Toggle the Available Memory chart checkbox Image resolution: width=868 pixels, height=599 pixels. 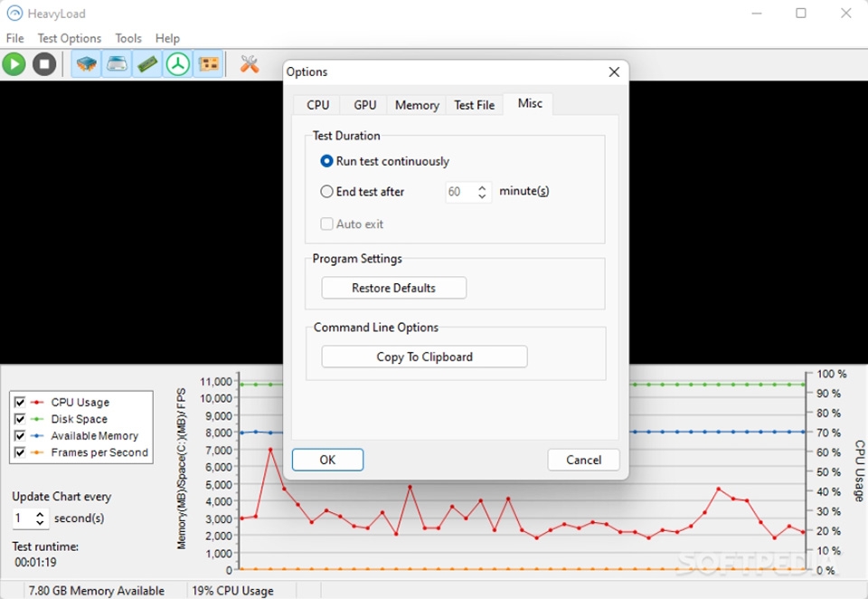coord(20,435)
